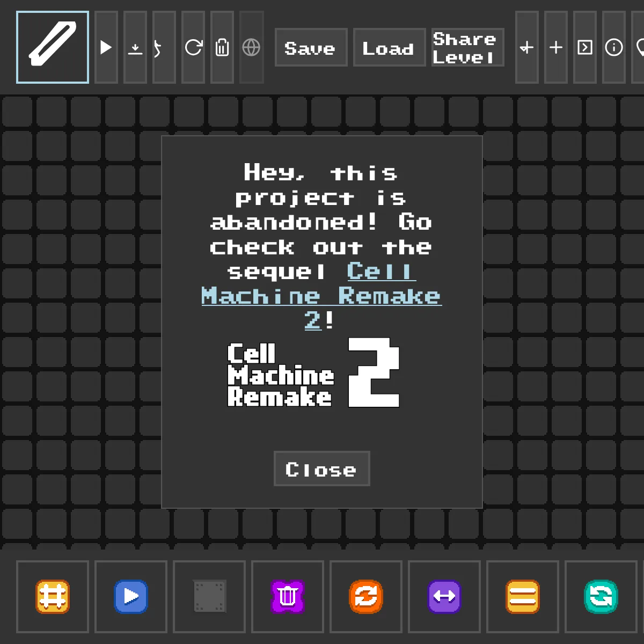Screen dimensions: 644x644
Task: Select the orange rotator cell
Action: coord(366,596)
